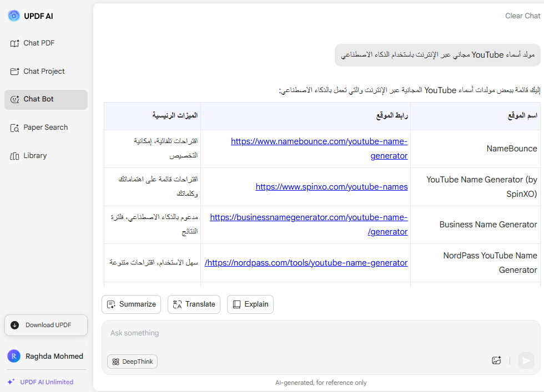This screenshot has height=392, width=544.
Task: Click the AI-generated, for reference only note
Action: pos(321,383)
